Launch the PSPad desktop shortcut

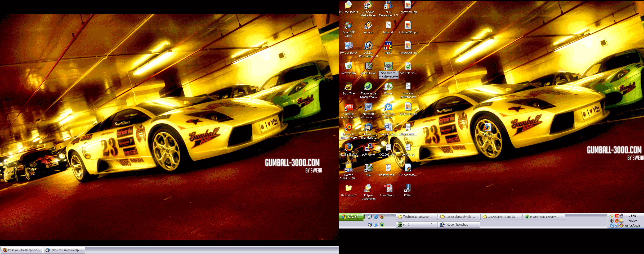[408, 190]
